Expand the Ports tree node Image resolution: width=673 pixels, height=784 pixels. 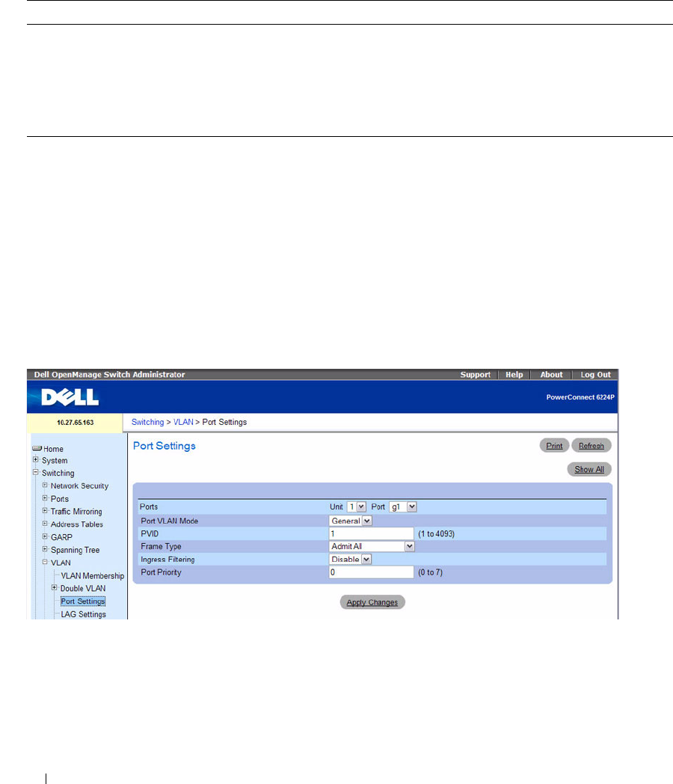tap(45, 498)
